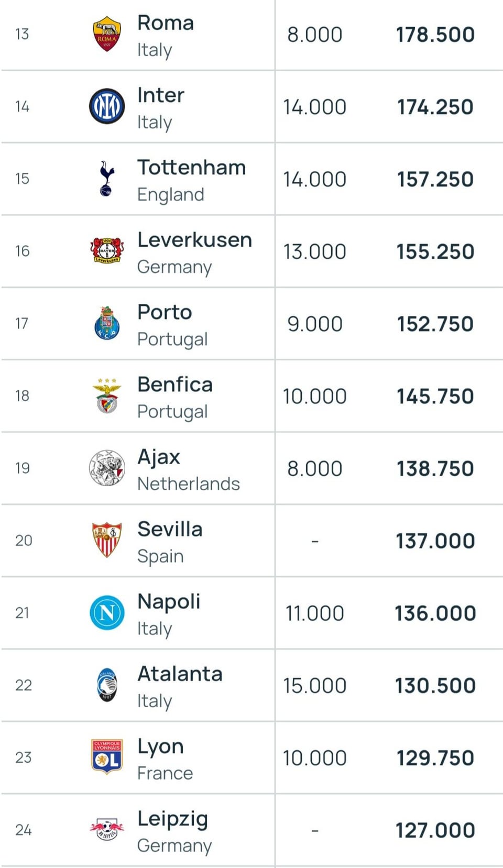Click the Bayer Leverkusen badge
This screenshot has width=503, height=868.
(107, 251)
